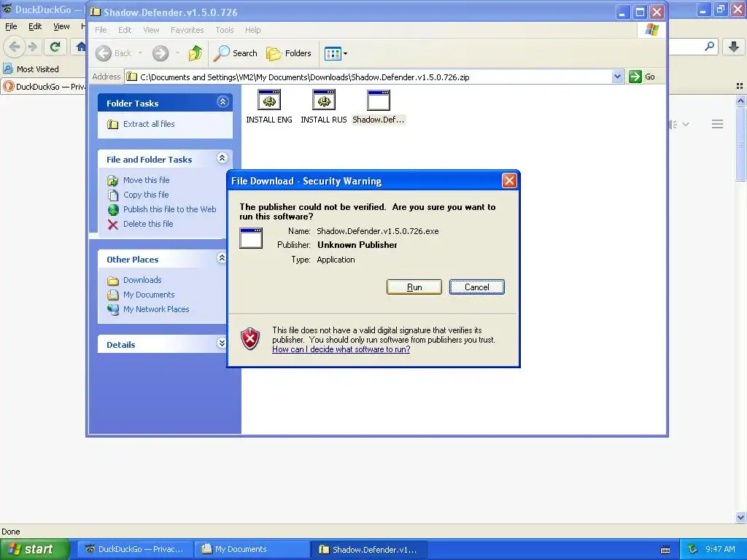Open Explorer Favorites menu
Viewport: 747px width, 560px height.
pyautogui.click(x=187, y=30)
